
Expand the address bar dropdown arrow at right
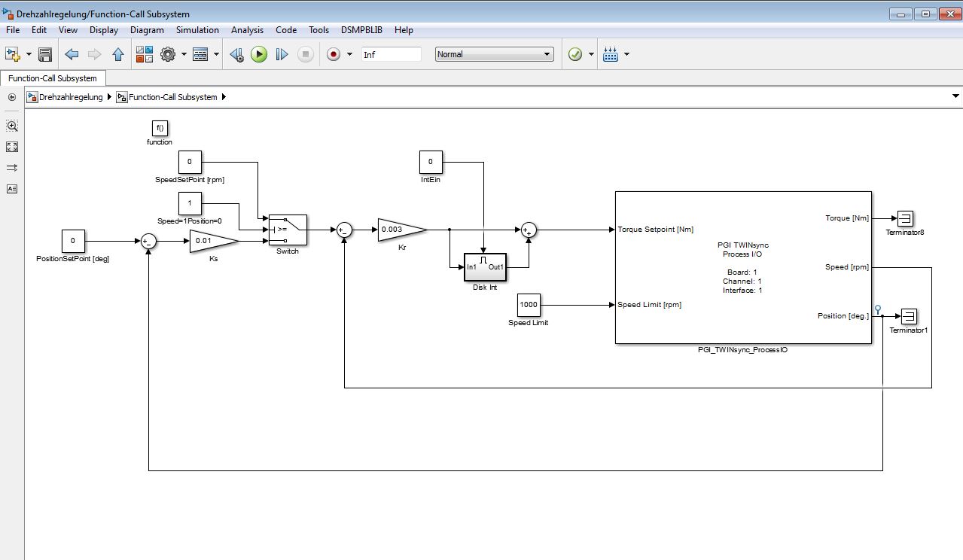[955, 96]
